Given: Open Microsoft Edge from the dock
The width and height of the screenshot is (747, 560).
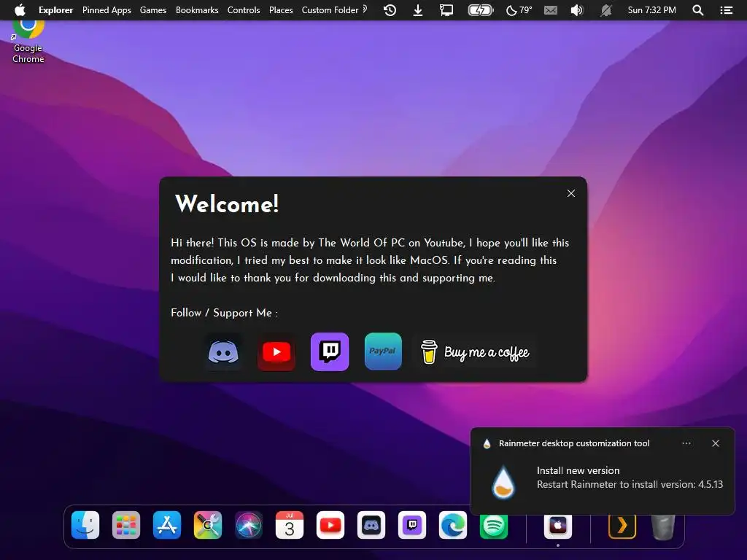Looking at the screenshot, I should [453, 525].
